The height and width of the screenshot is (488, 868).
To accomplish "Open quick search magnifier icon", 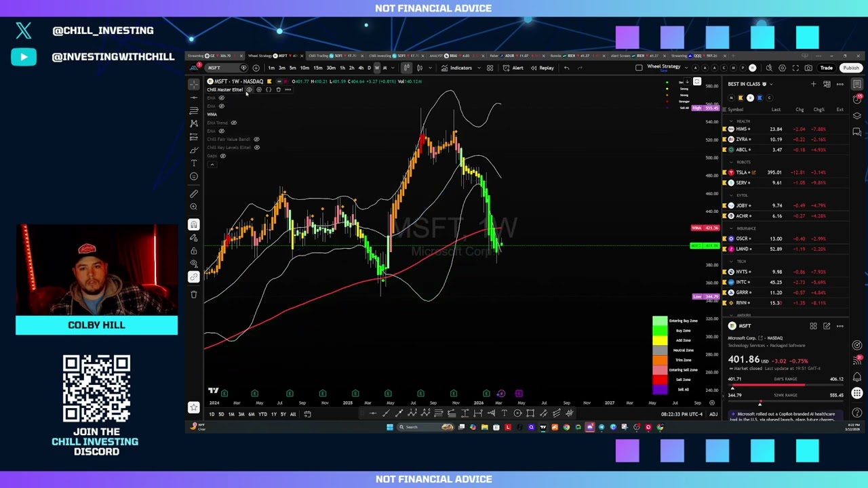I will pos(769,68).
